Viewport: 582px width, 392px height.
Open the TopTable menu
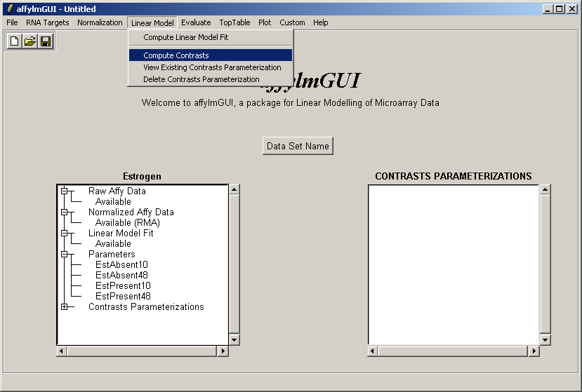234,22
